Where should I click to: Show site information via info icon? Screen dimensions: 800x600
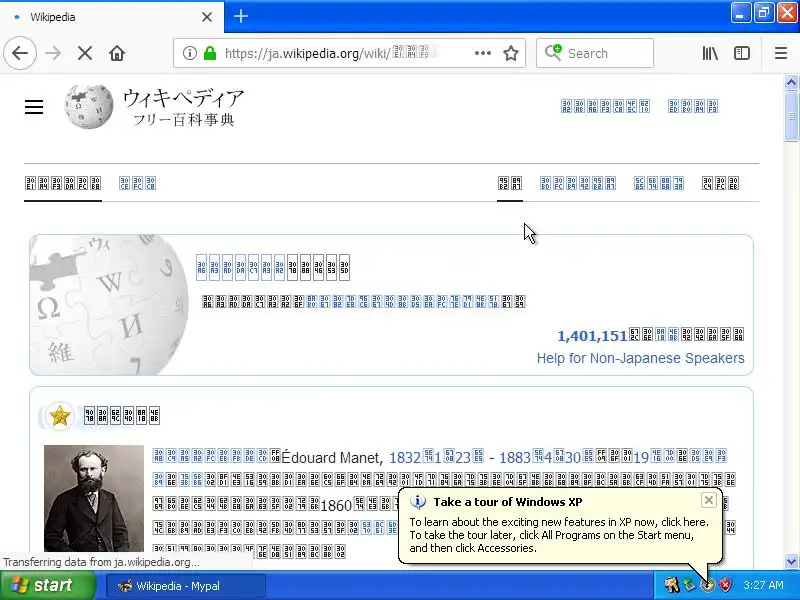[x=189, y=53]
